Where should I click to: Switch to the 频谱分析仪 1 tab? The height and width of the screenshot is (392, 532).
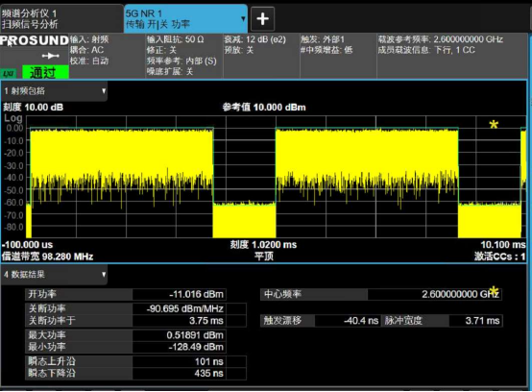(61, 18)
